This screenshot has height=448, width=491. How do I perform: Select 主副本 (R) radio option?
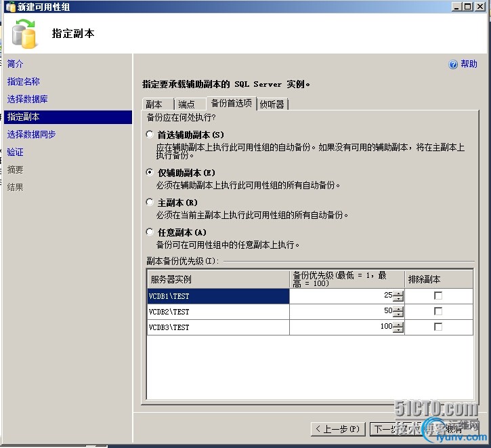[x=150, y=202]
